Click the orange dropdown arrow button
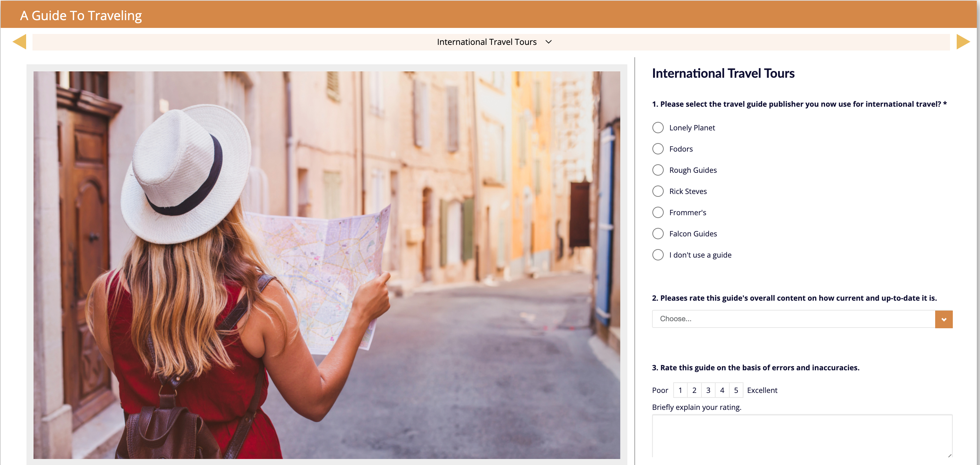The height and width of the screenshot is (465, 980). (944, 319)
